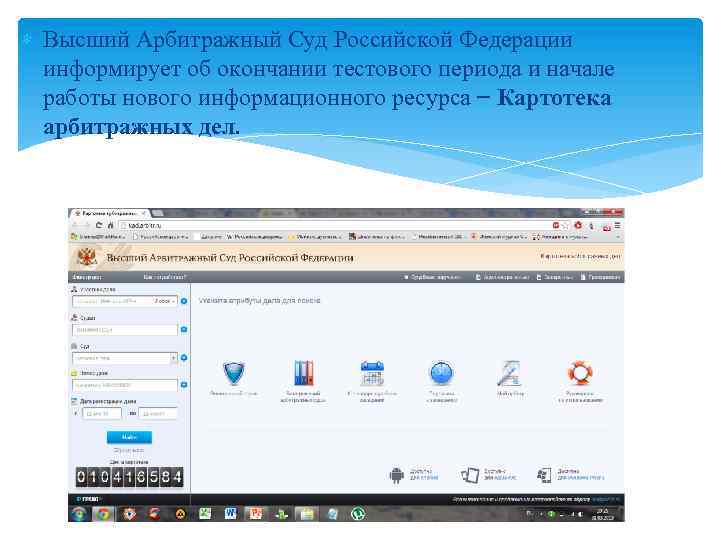The width and height of the screenshot is (720, 540).
Task: Click the blue button beside the judge field
Action: point(184,330)
